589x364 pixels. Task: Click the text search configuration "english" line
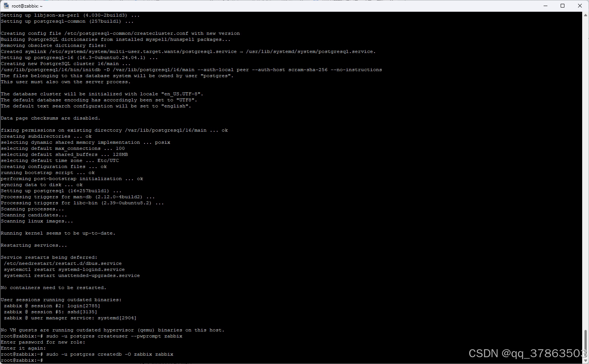tap(96, 106)
